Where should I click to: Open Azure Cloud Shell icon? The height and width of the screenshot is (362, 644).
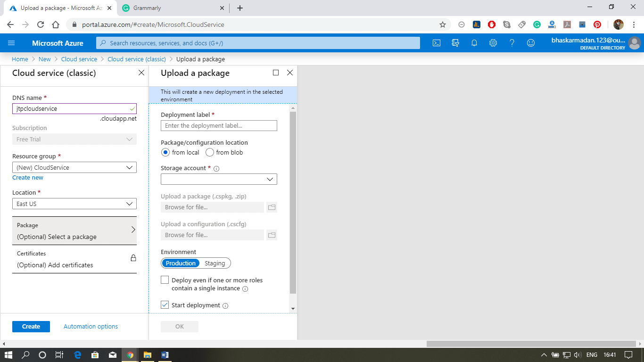click(x=437, y=43)
